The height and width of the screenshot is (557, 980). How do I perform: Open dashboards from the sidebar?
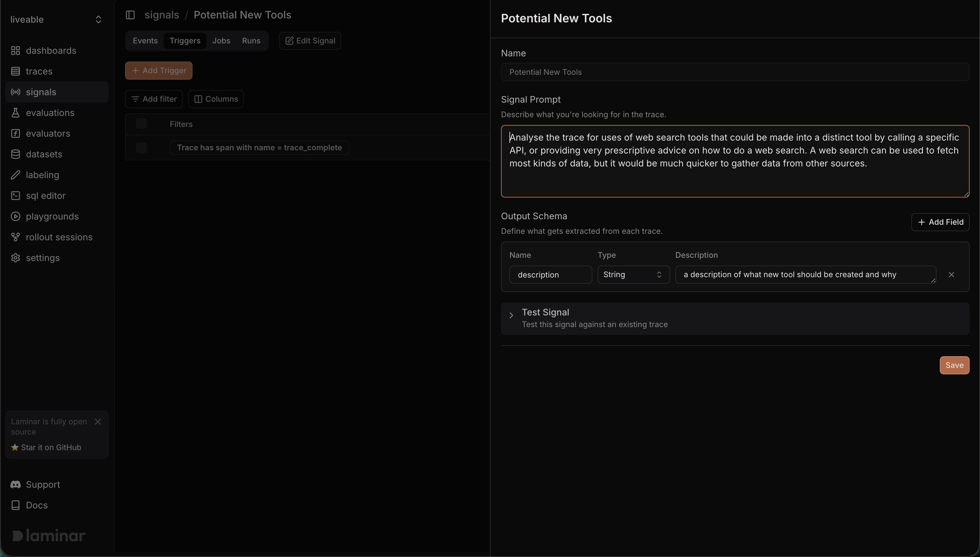click(x=51, y=51)
